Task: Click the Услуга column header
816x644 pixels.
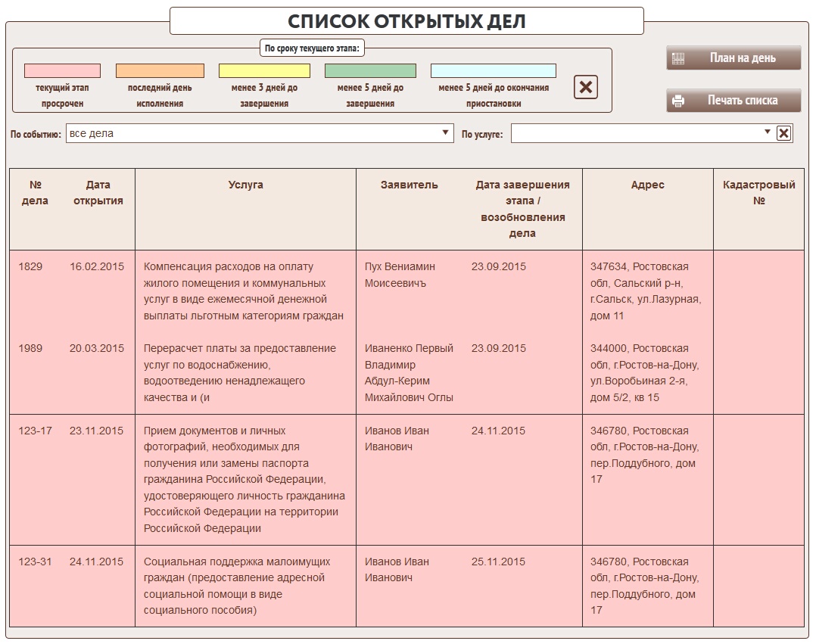Action: click(x=245, y=185)
